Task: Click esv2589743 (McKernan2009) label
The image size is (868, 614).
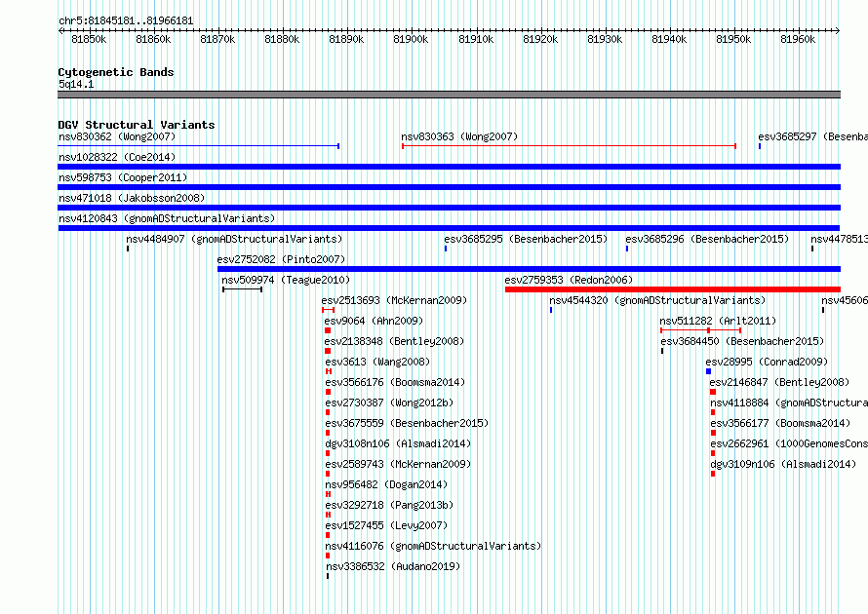Action: point(398,464)
